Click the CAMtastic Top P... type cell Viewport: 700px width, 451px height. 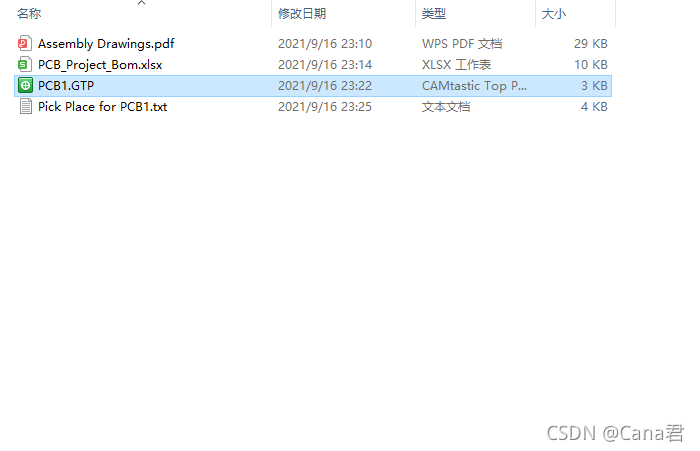point(474,86)
